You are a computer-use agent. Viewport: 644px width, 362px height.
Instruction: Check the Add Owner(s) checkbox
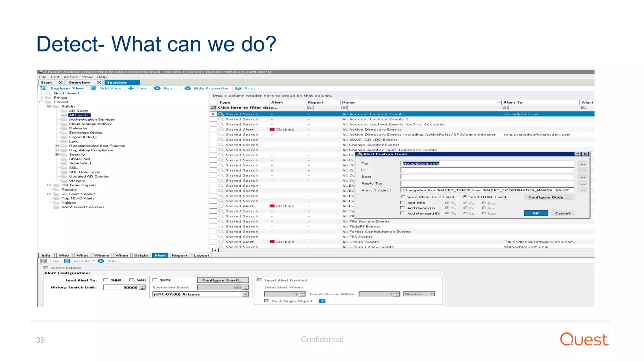pos(402,208)
